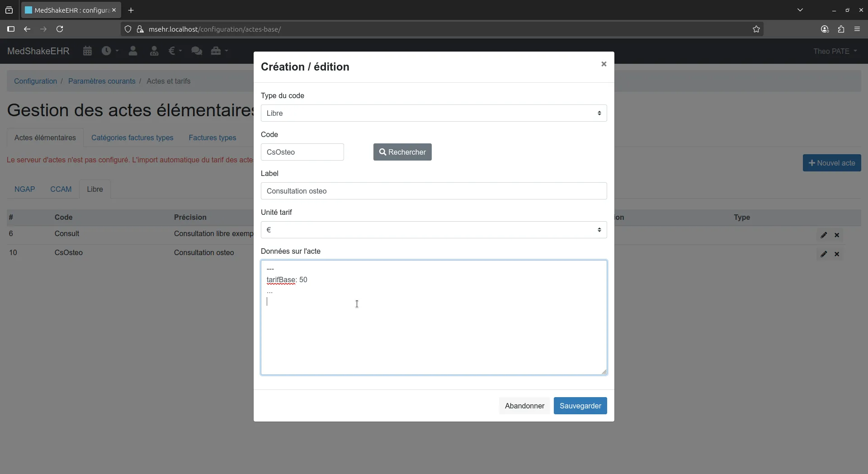Click the clock history icon in toolbar
Screen dimensions: 868x474
click(107, 51)
